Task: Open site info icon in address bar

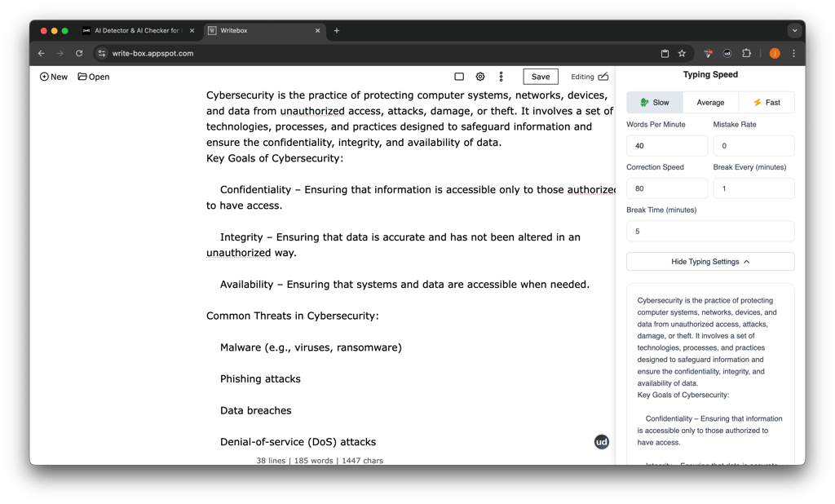Action: (x=102, y=53)
